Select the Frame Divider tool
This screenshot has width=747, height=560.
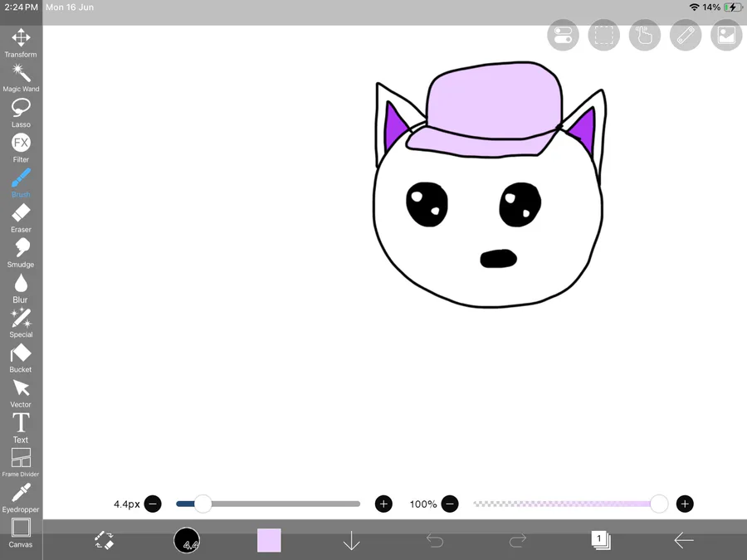coord(21,462)
